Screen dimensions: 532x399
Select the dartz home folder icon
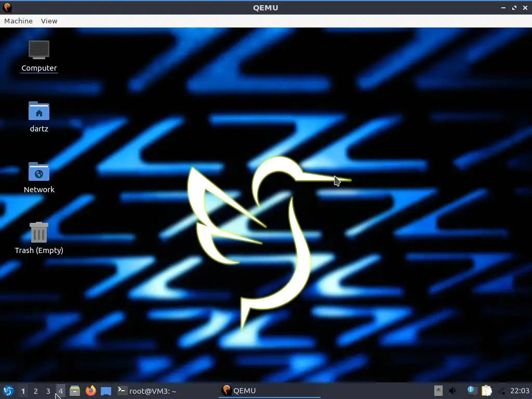(x=39, y=117)
